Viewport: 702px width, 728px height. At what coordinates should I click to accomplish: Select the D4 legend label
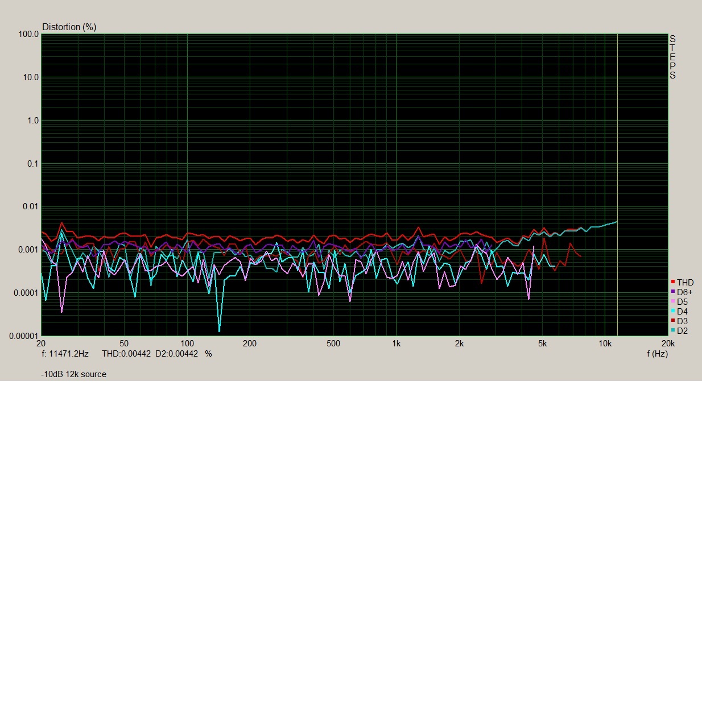click(682, 312)
